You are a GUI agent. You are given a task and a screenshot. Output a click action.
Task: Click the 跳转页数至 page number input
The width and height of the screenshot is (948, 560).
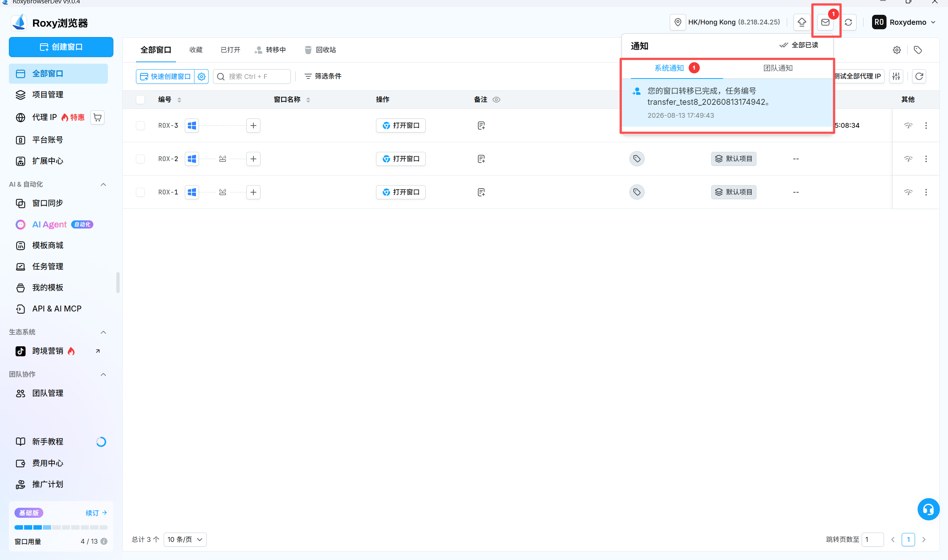[x=872, y=539]
